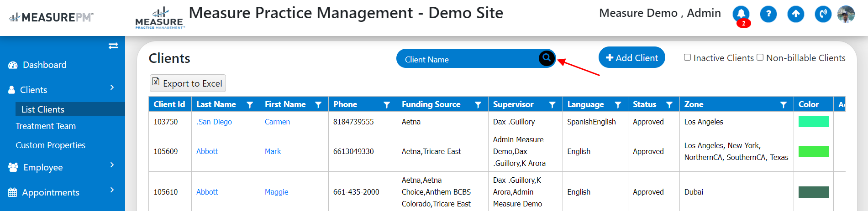
Task: Click the Measure Practice Management logo
Action: click(160, 18)
